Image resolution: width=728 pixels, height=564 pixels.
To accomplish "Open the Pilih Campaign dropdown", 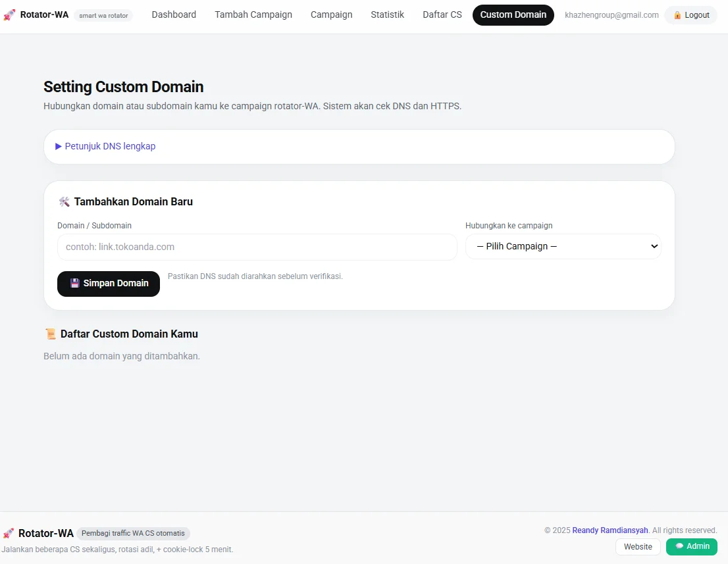I will tap(563, 246).
